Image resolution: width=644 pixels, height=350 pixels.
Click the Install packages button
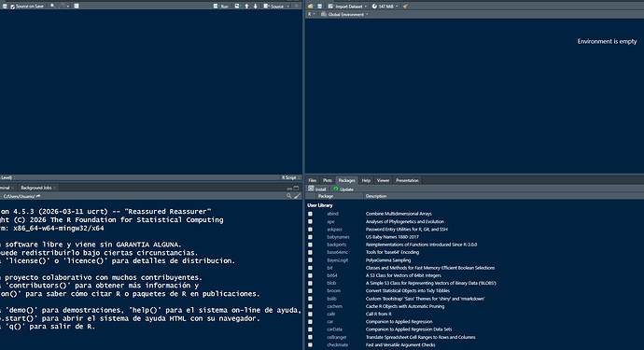click(x=317, y=189)
